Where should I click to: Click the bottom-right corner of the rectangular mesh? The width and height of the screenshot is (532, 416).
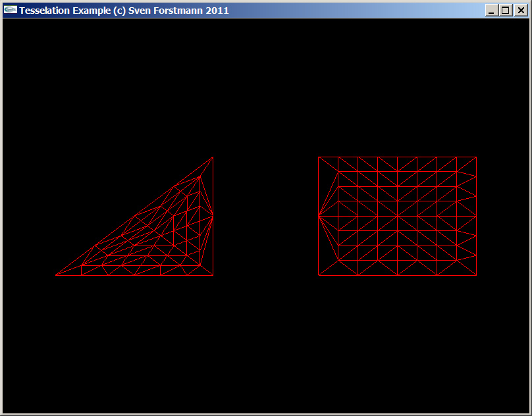475,274
